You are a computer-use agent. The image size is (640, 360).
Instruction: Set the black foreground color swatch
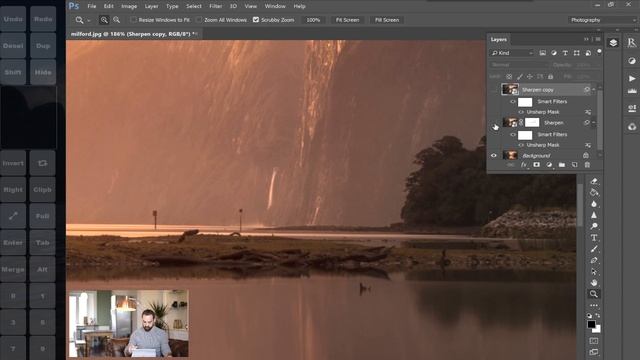tap(591, 324)
